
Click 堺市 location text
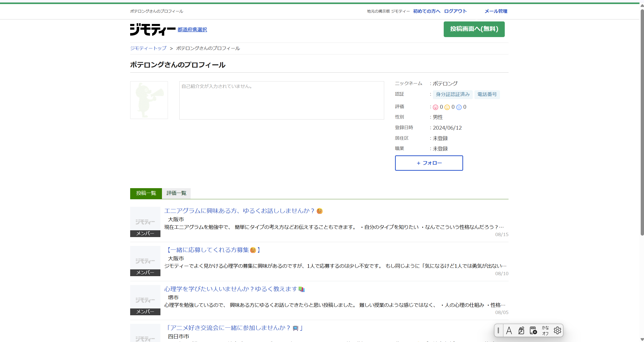[x=173, y=298]
